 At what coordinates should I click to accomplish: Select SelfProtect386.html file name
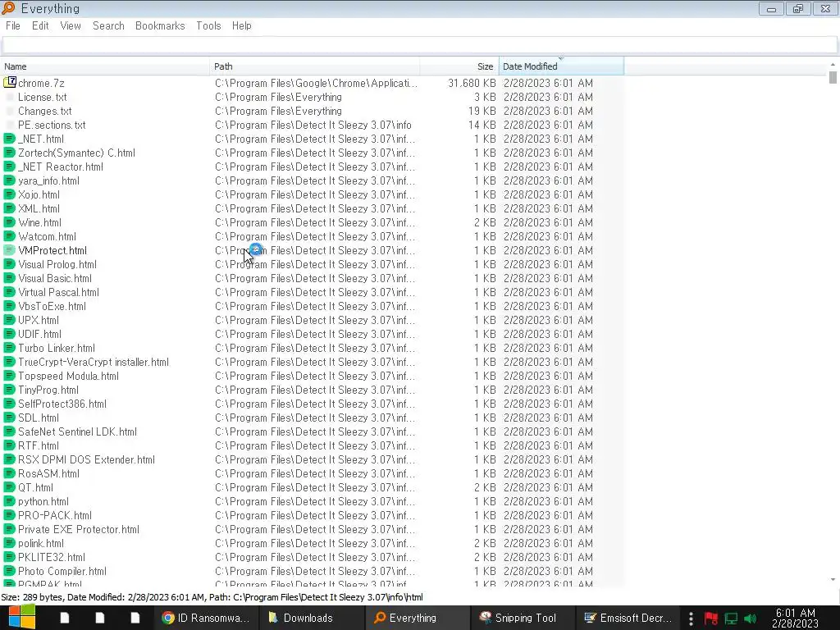point(62,404)
